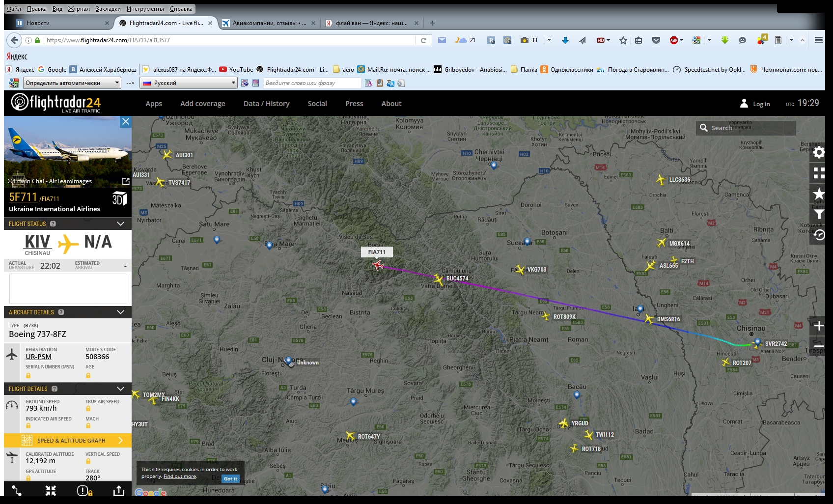Toggle follow aircraft centering icon

(51, 491)
